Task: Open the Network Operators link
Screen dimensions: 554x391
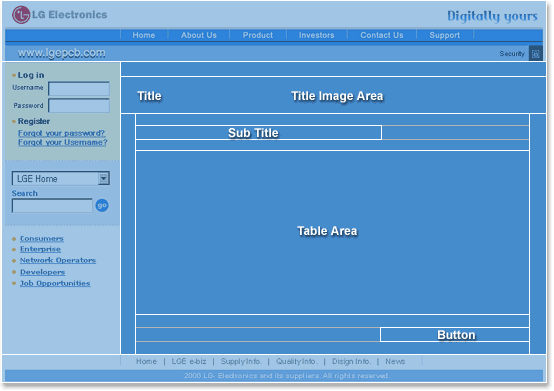Action: click(58, 260)
